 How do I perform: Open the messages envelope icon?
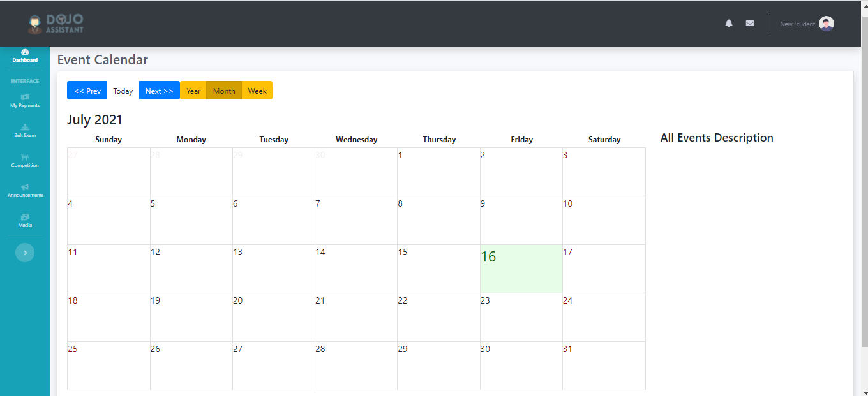750,24
